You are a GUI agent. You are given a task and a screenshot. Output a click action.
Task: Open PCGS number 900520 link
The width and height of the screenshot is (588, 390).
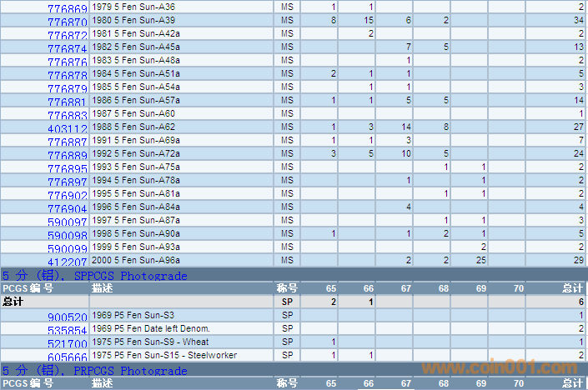(67, 317)
